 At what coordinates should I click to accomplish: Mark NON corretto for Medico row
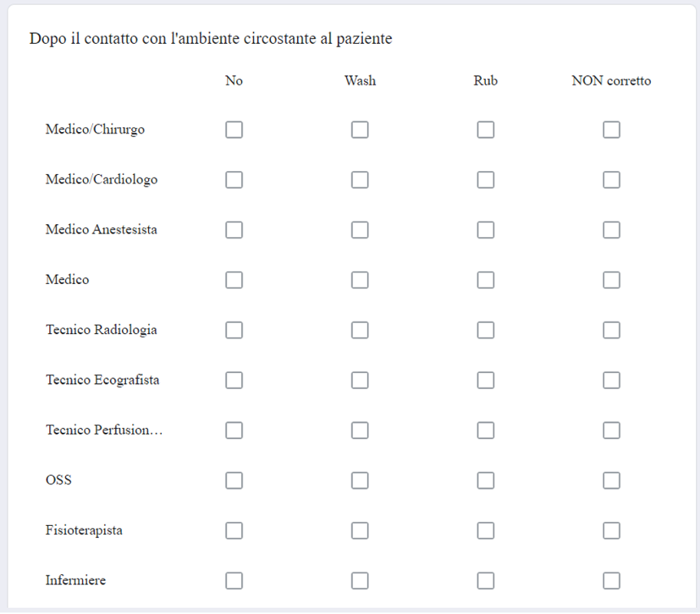[x=612, y=280]
